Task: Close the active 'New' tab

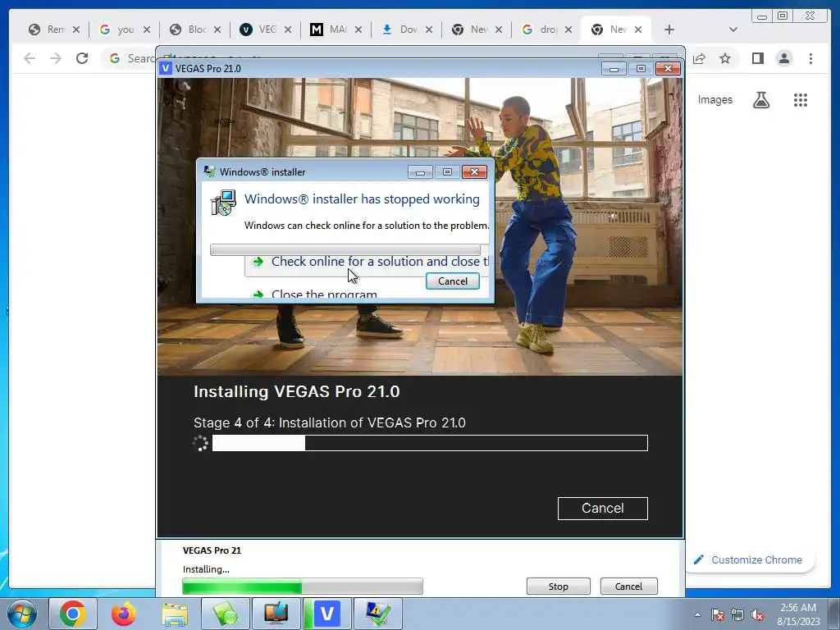Action: click(638, 30)
